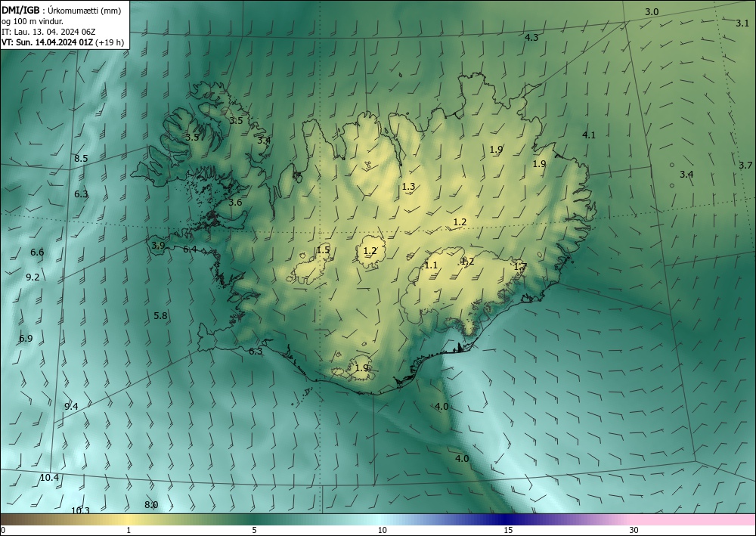The width and height of the screenshot is (756, 536).
Task: Click the 9.2 precipitation value
Action: pyautogui.click(x=33, y=277)
